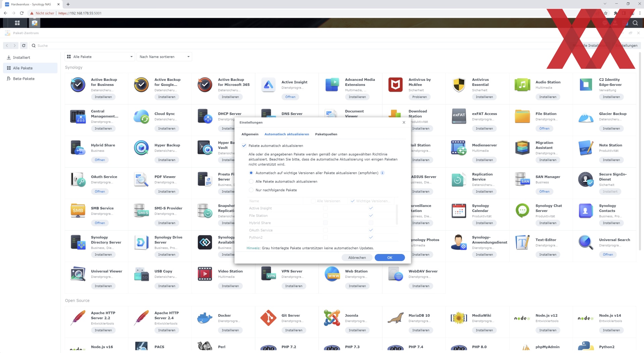Click the Web Station icon
Image resolution: width=644 pixels, height=353 pixels.
coord(332,274)
